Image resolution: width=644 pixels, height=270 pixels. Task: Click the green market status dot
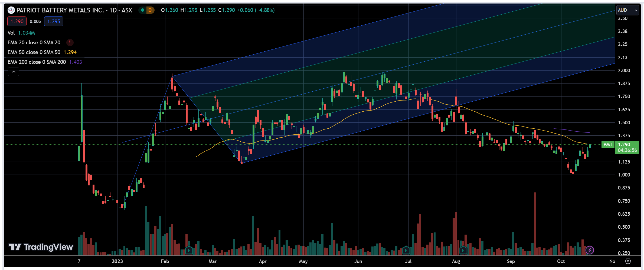(x=142, y=10)
